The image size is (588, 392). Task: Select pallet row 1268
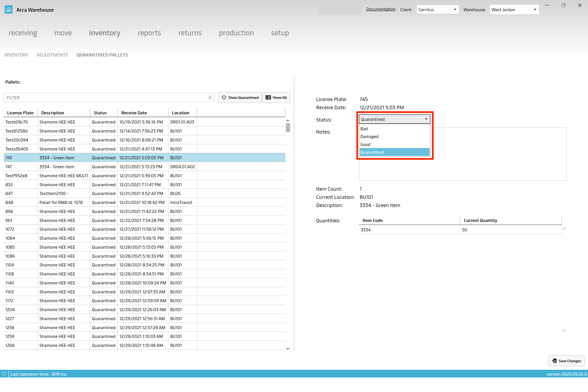(x=145, y=345)
